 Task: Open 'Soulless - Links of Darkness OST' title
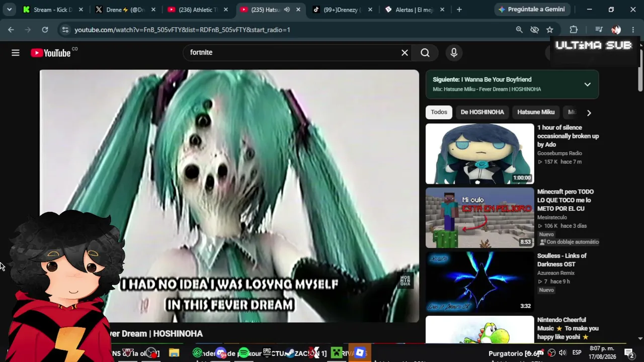562,260
